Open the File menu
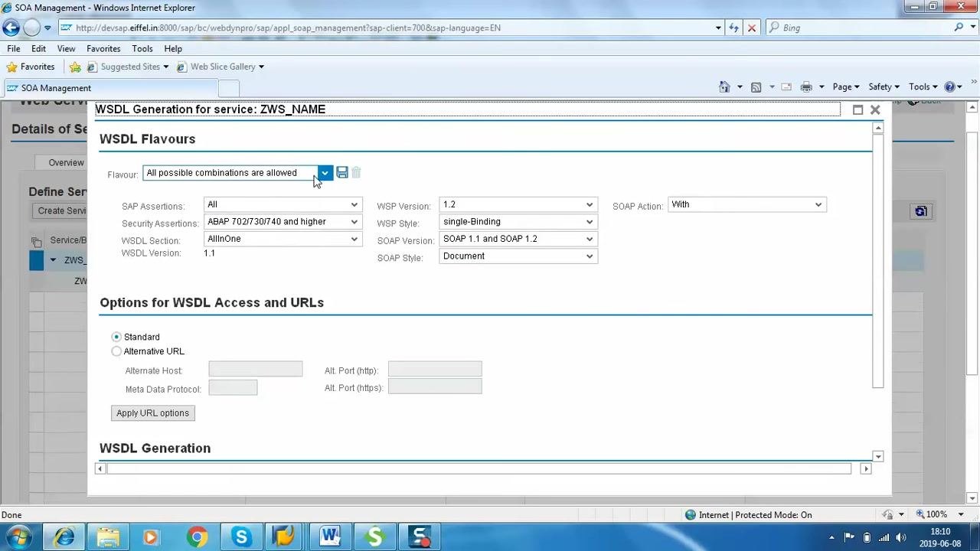 14,48
